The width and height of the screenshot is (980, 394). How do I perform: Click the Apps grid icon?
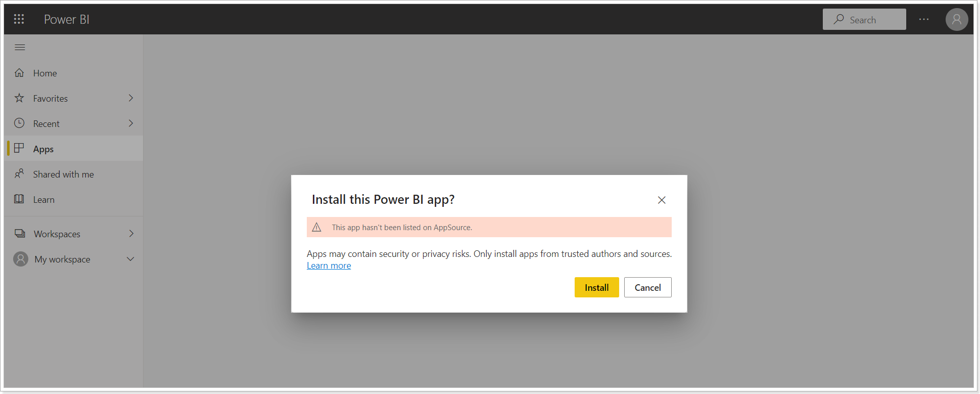point(19,148)
